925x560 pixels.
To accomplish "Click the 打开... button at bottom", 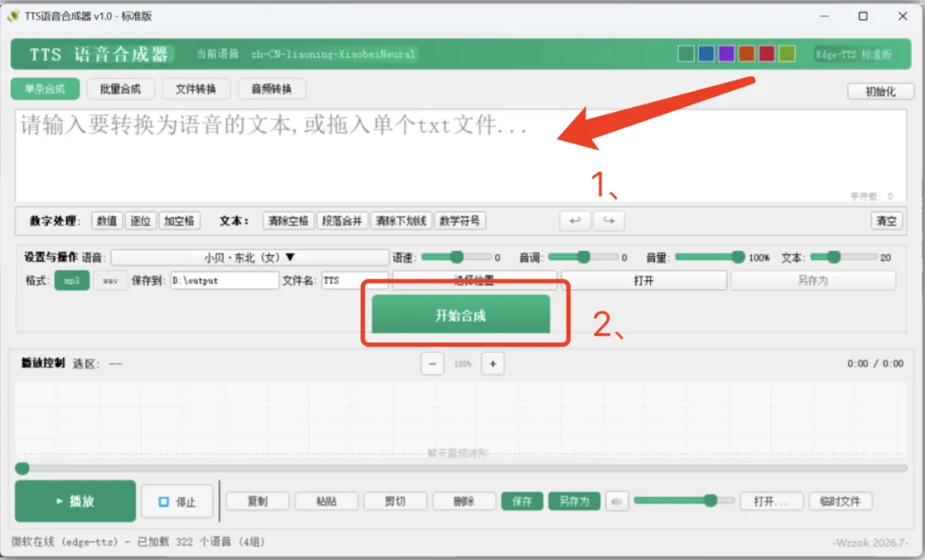I will coord(771,502).
